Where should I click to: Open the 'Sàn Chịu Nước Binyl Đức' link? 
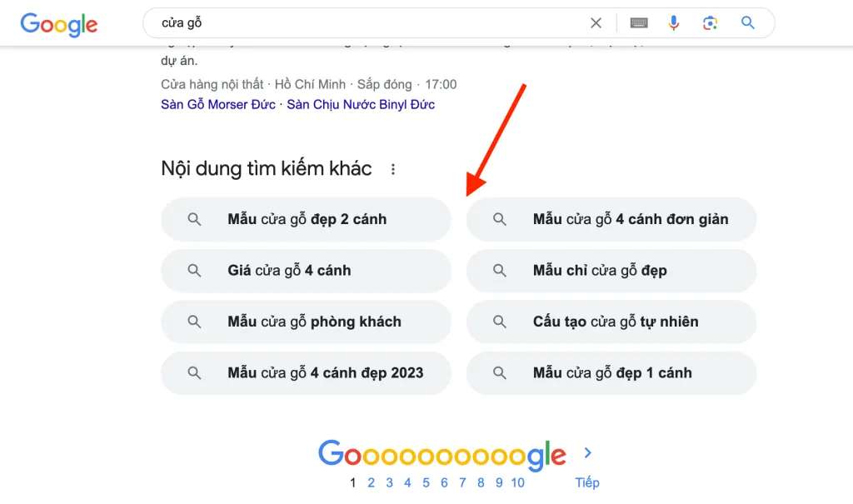[361, 104]
